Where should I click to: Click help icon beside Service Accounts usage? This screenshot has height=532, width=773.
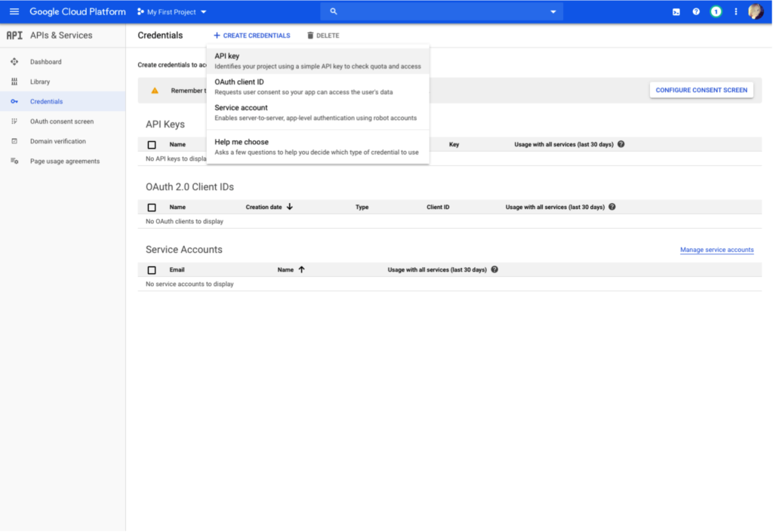pos(494,269)
